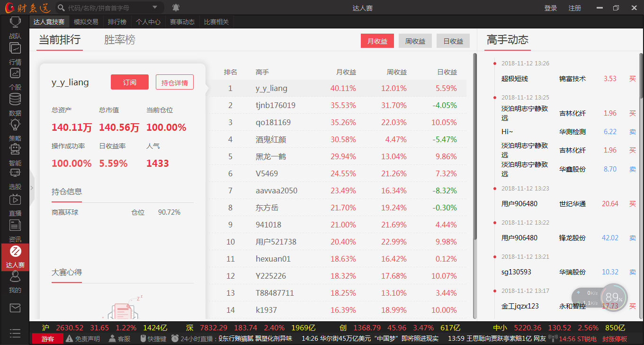The image size is (644, 345).
Task: Click the 封涨停板 link in status bar
Action: tap(615, 339)
